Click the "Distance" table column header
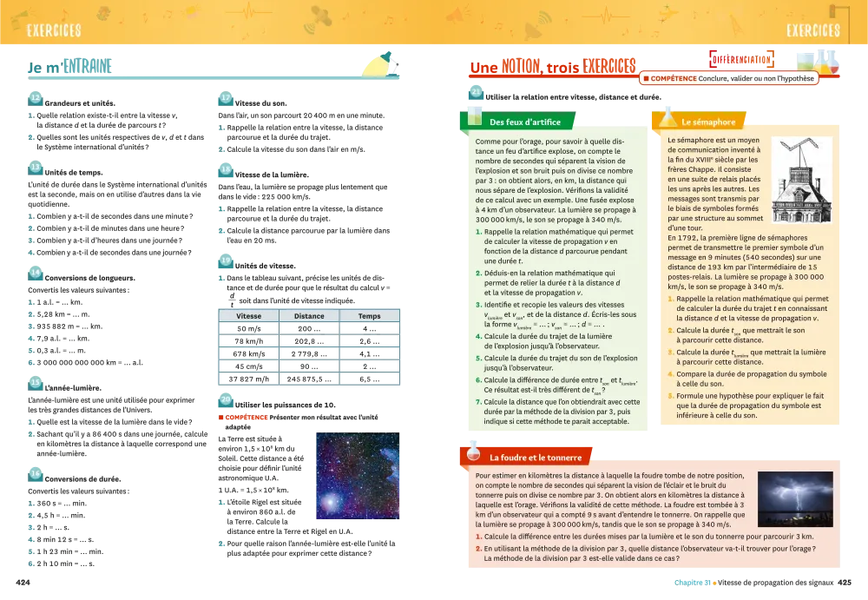 (309, 316)
